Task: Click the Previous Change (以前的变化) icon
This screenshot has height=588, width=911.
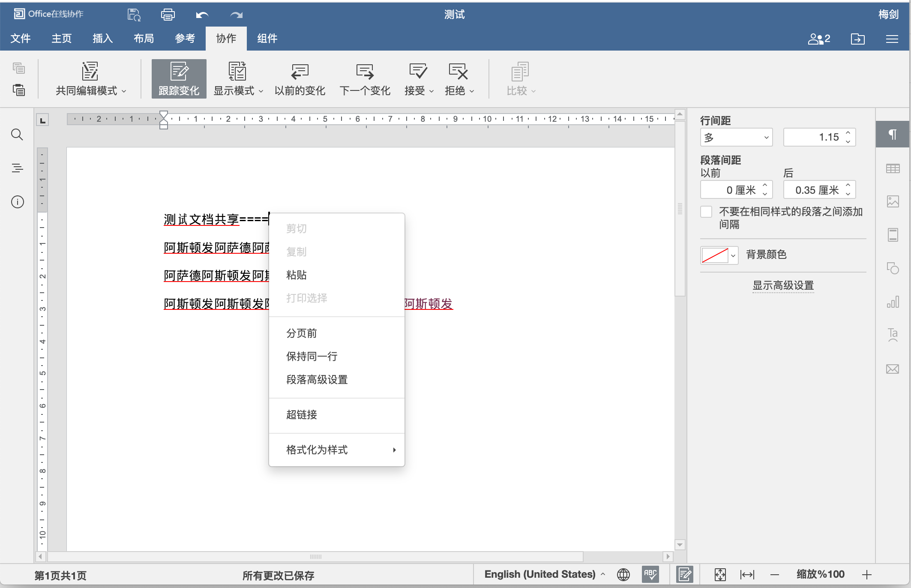Action: (300, 72)
